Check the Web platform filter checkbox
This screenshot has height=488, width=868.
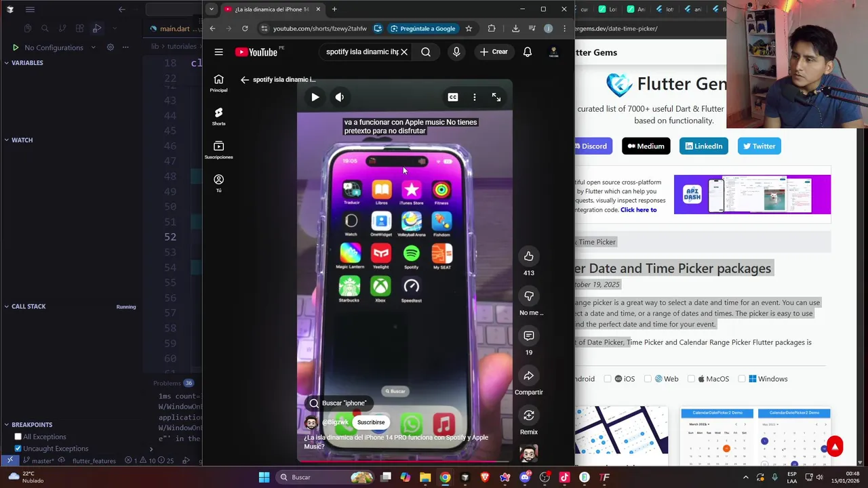[x=648, y=379]
